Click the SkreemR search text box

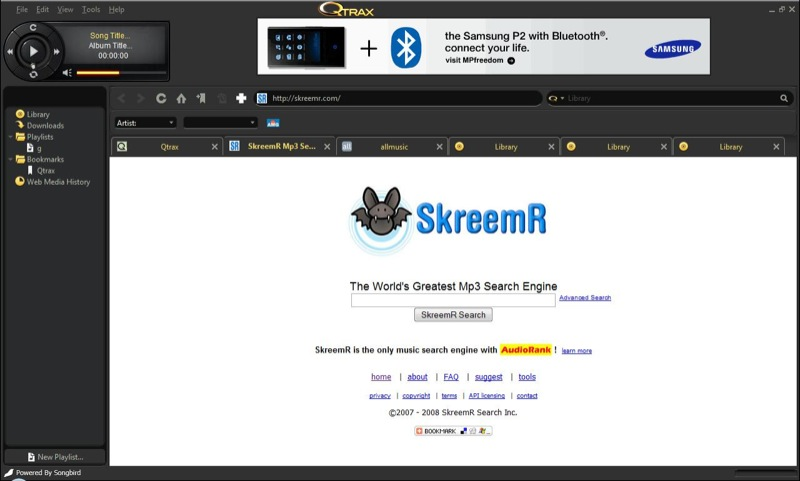453,300
